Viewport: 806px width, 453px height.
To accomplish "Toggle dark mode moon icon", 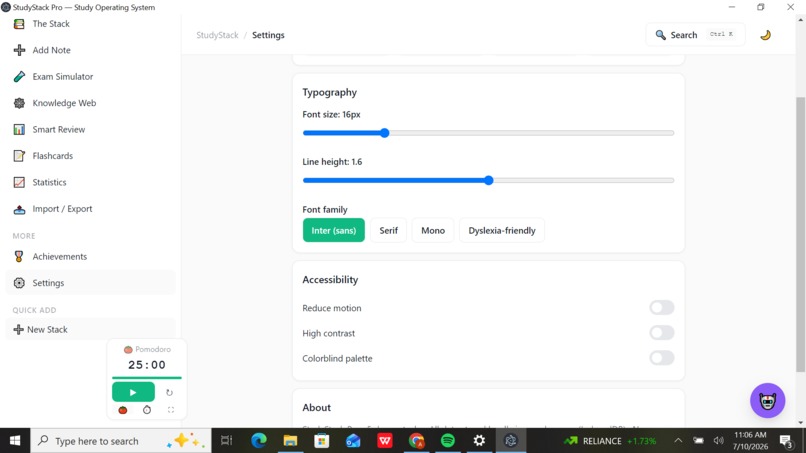I will click(x=765, y=35).
